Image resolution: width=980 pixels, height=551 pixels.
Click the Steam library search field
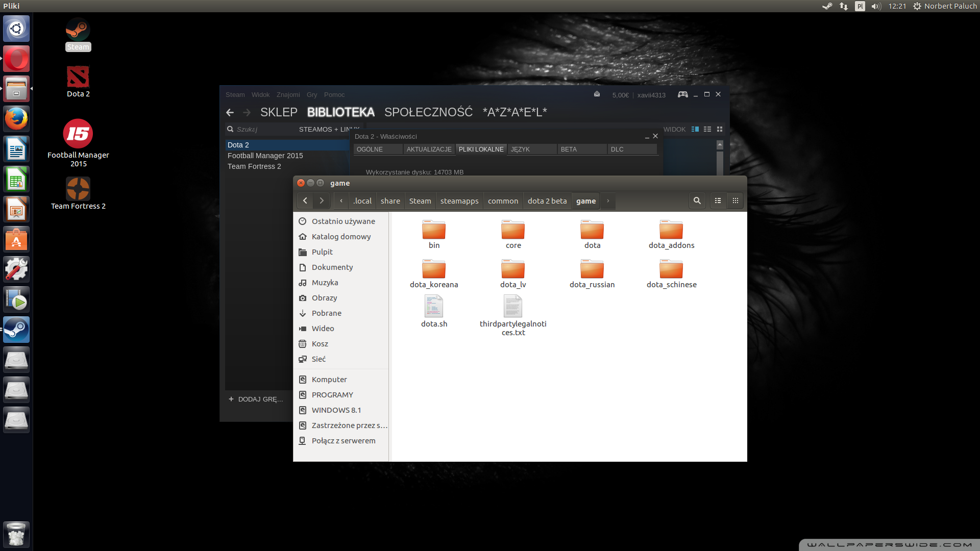click(260, 129)
